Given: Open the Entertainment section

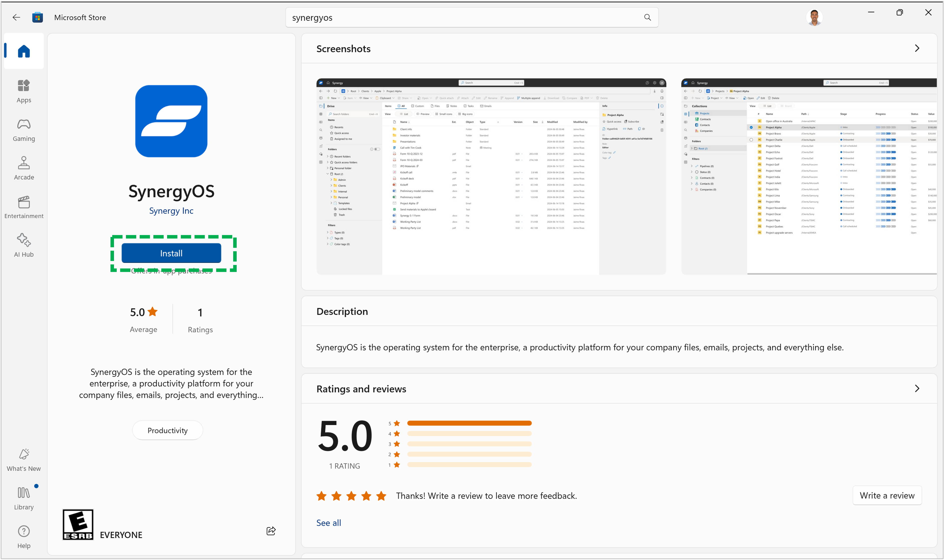Looking at the screenshot, I should pos(24,207).
